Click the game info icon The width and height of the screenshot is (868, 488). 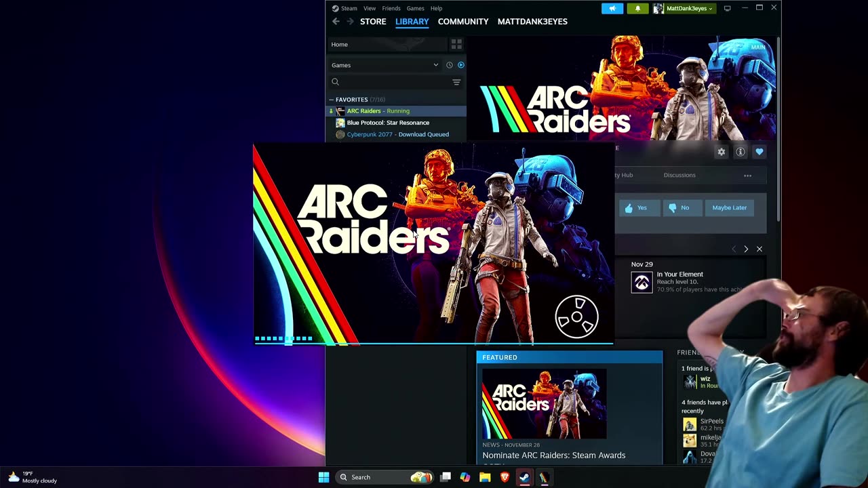(x=741, y=152)
